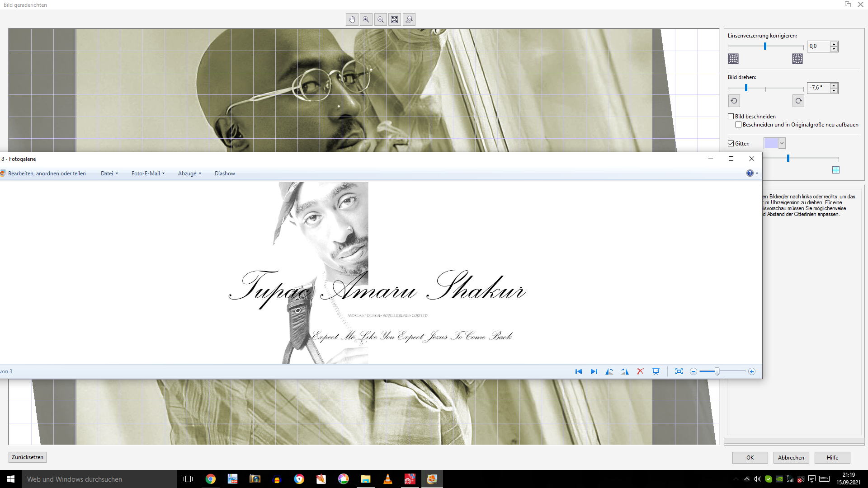Start slideshow icon in Fotogalerie bottom bar
Screen dimensions: 868x488
(656, 371)
